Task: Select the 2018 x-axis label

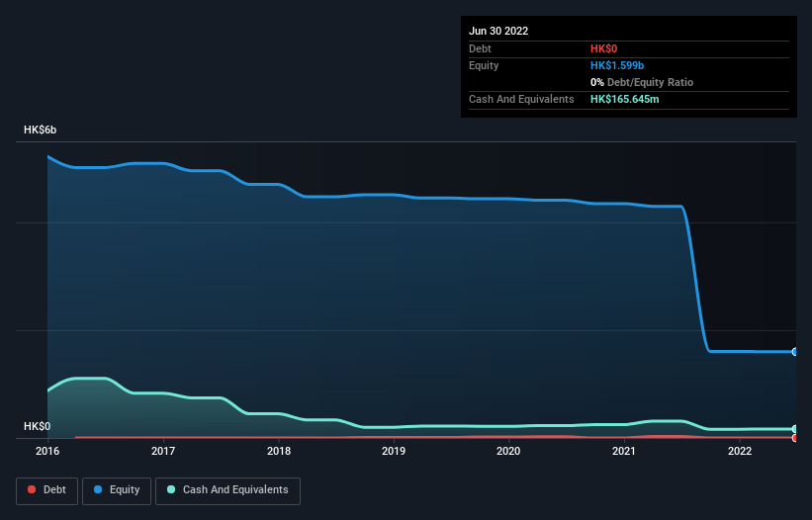Action: [x=279, y=451]
